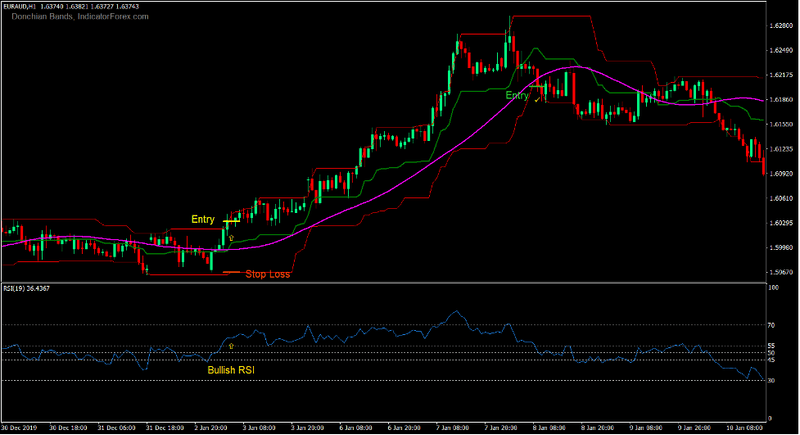
Task: Click the yellow arrow marker on the RSI line
Action: (231, 346)
